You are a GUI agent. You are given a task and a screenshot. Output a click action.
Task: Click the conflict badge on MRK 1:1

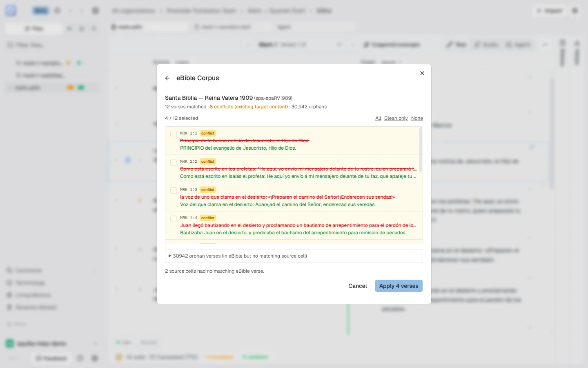(208, 133)
